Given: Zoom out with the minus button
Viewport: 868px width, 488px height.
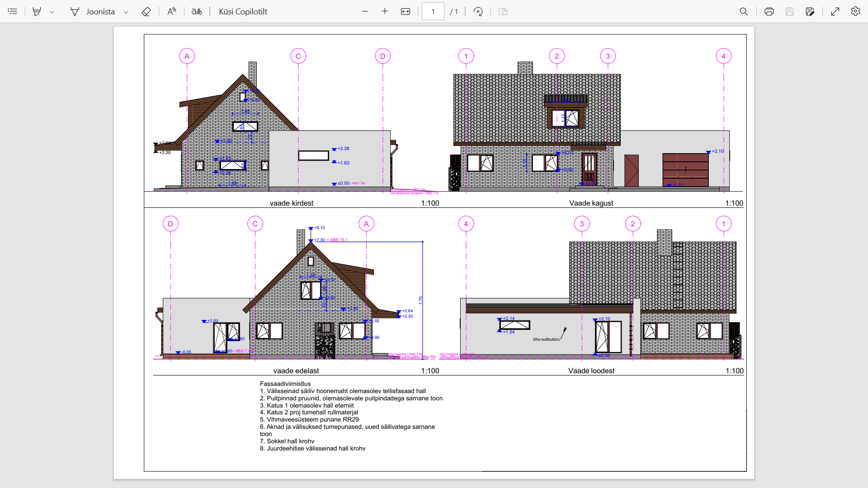Looking at the screenshot, I should (365, 11).
